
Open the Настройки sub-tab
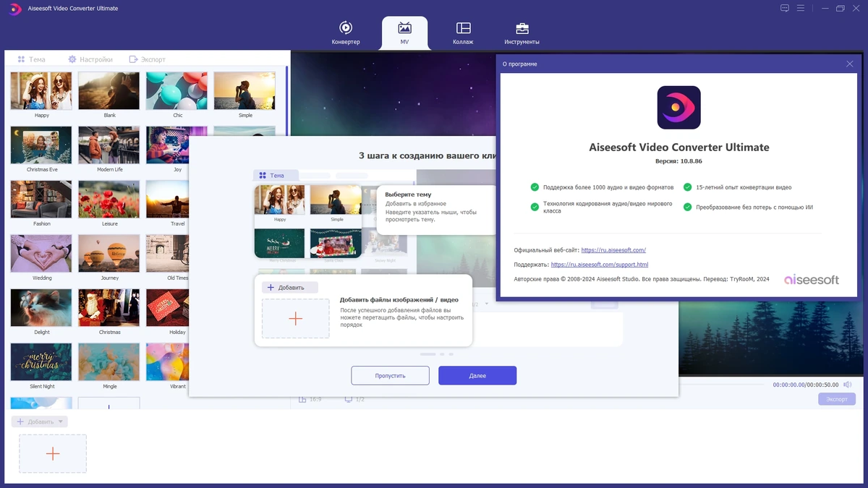coord(90,59)
